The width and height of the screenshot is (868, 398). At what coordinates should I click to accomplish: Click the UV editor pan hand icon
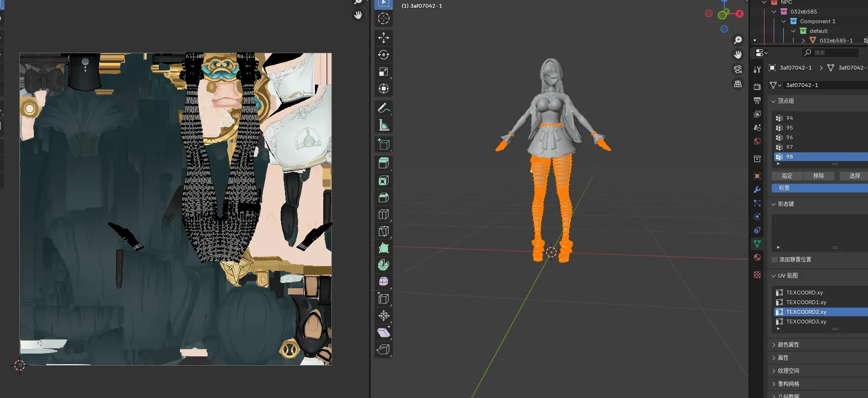click(358, 15)
